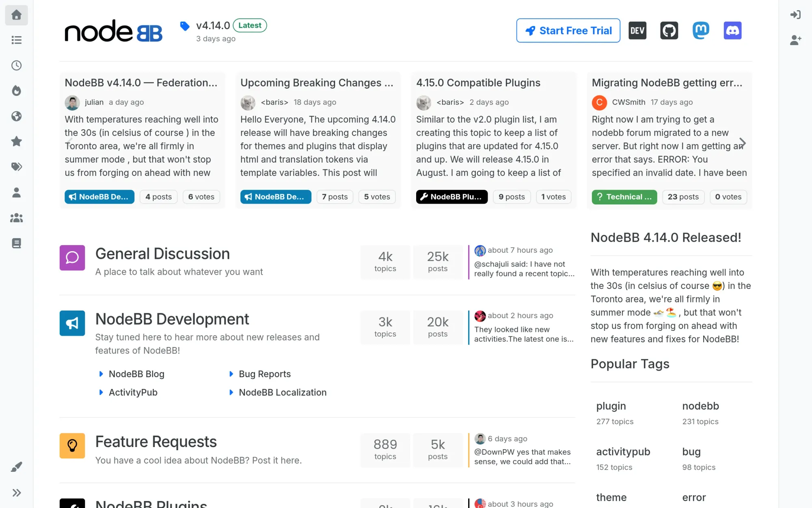Open ActivityPub subcategory
The width and height of the screenshot is (812, 508).
133,392
